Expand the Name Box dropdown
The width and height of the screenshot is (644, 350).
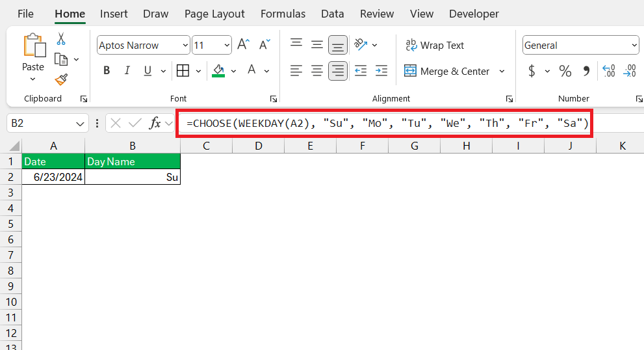(80, 124)
